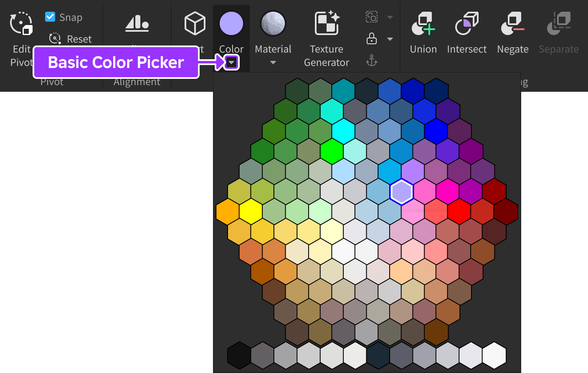Viewport: 588px width, 373px height.
Task: Launch the Texture Generator
Action: click(x=326, y=23)
